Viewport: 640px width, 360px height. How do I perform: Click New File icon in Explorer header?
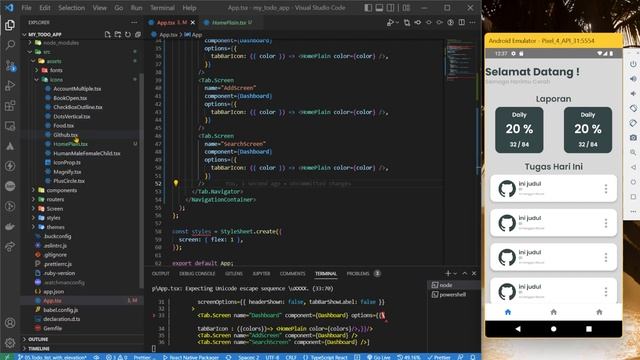coord(107,35)
